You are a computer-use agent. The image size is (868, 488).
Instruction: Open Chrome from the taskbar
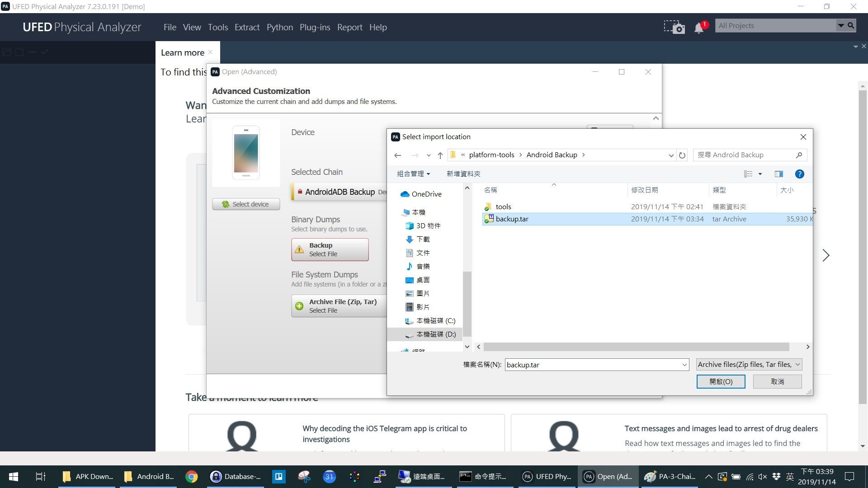pyautogui.click(x=191, y=476)
